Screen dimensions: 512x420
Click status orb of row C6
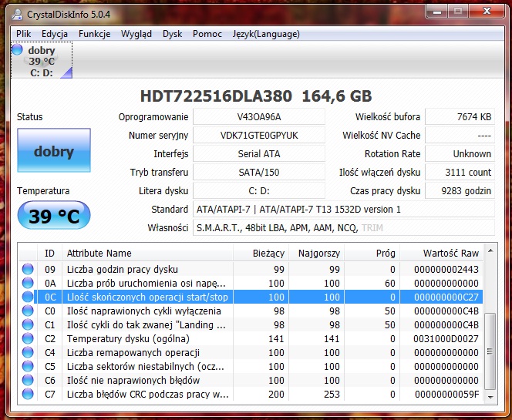click(x=28, y=380)
